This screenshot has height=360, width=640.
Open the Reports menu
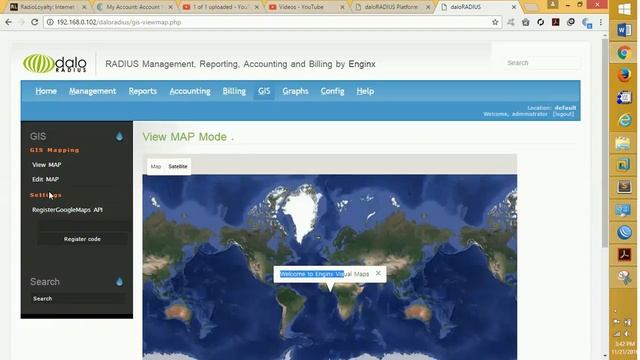point(142,91)
